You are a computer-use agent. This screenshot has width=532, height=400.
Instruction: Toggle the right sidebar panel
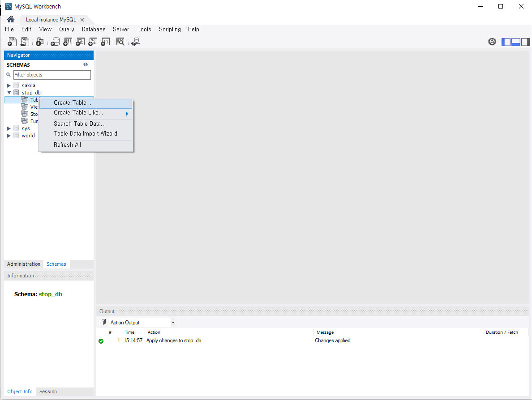(x=526, y=42)
